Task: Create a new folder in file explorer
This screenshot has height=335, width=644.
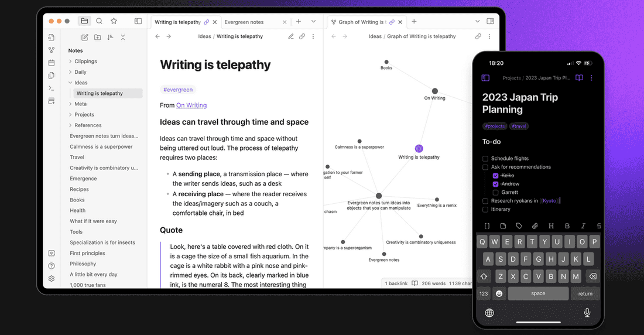Action: point(97,37)
